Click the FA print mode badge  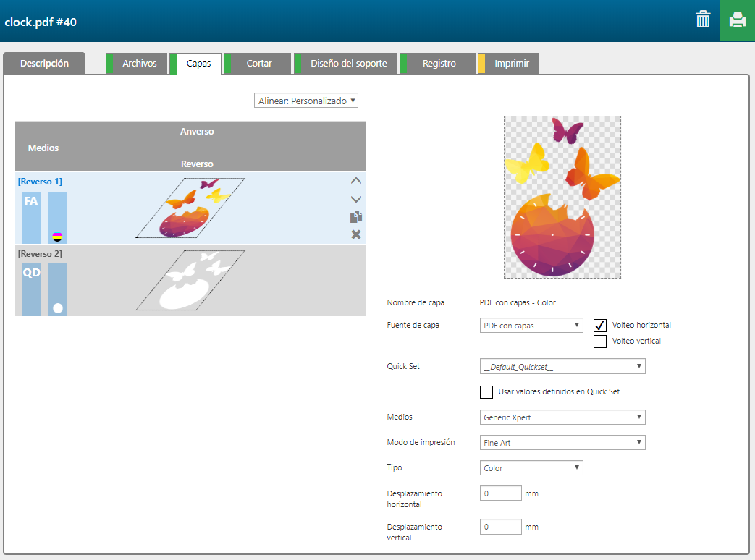[31, 202]
